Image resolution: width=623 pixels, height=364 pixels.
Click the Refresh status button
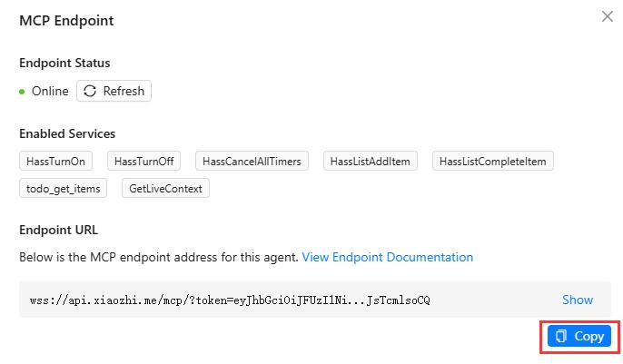click(x=114, y=91)
